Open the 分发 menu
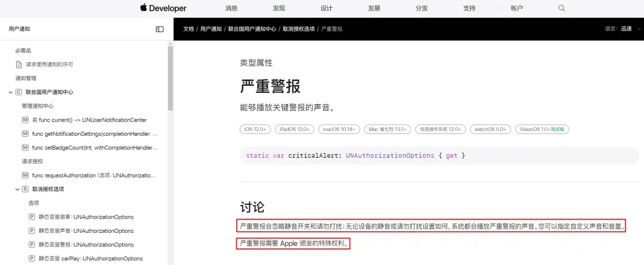This screenshot has width=644, height=265. coord(422,8)
